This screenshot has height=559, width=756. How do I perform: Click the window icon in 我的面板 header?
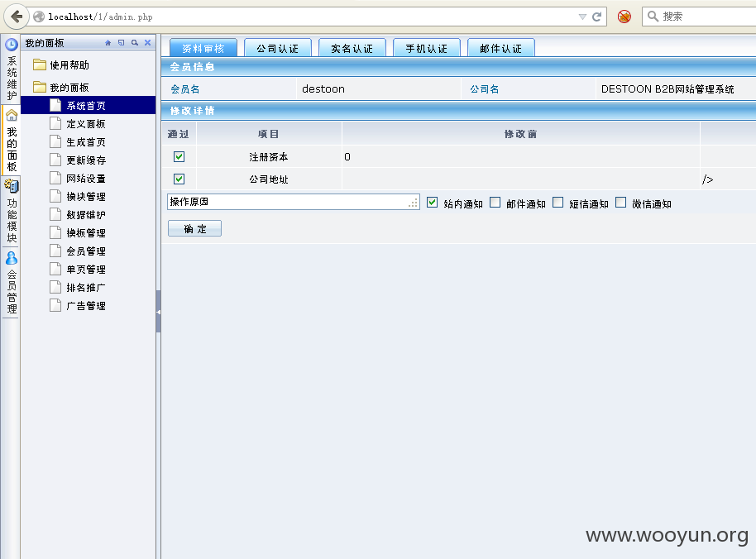click(x=121, y=43)
